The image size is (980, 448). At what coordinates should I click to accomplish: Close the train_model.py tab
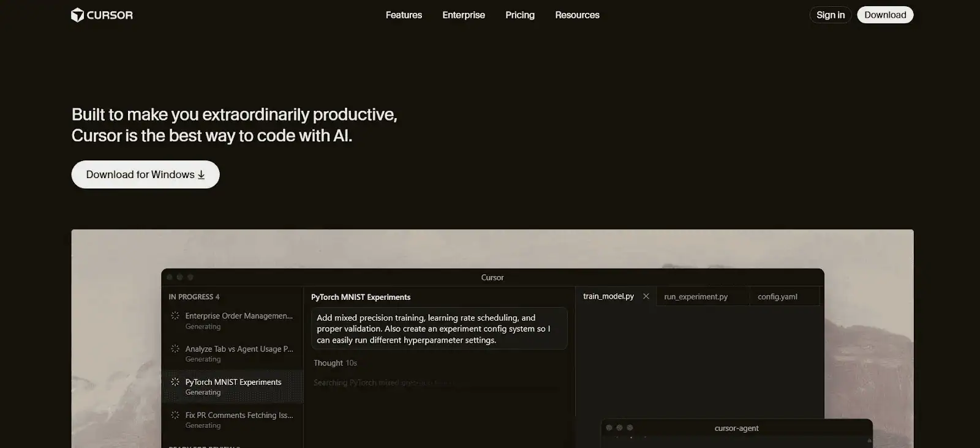(x=646, y=296)
